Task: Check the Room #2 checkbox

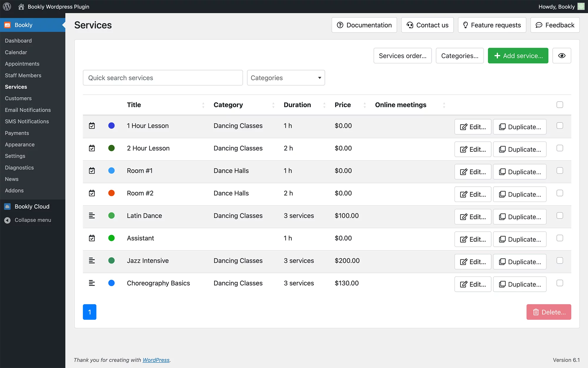Action: coord(560,193)
